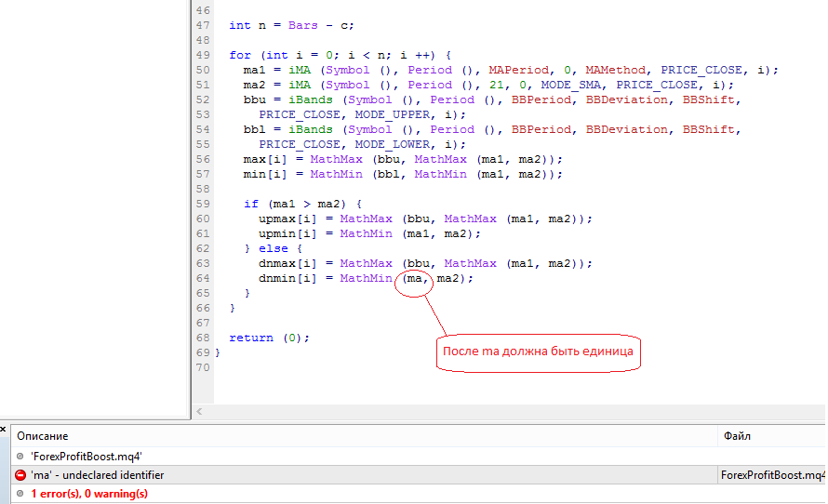Click 'max[i]' on line 56
The width and height of the screenshot is (828, 504).
pyautogui.click(x=265, y=159)
